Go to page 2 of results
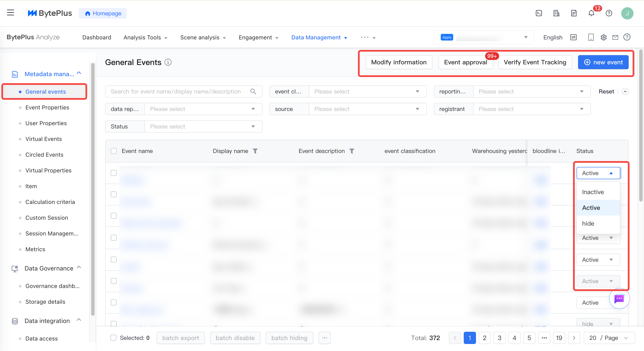Viewport: 644px width, 351px height. point(485,338)
